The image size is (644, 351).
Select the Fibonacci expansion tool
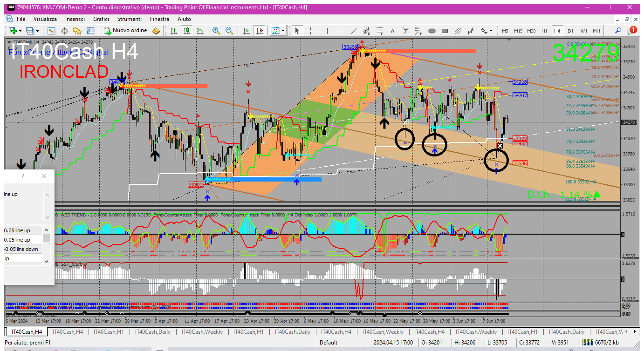[419, 31]
